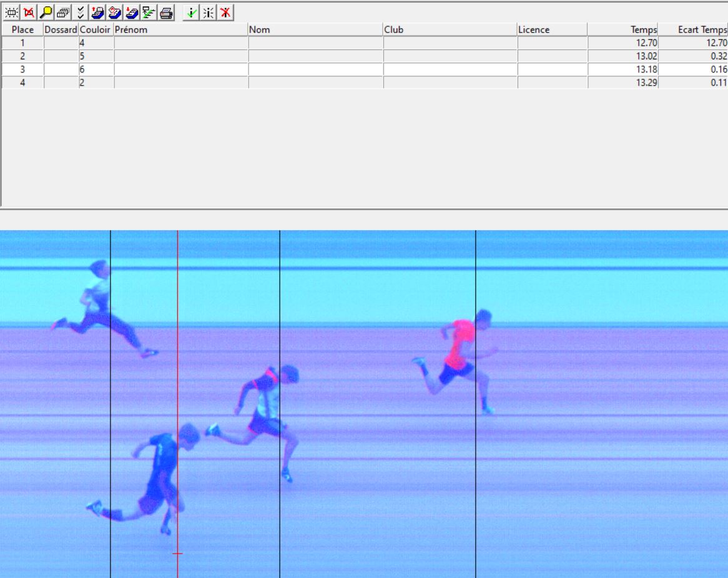Image resolution: width=728 pixels, height=578 pixels.
Task: Click the time 13.18
Action: (x=646, y=70)
